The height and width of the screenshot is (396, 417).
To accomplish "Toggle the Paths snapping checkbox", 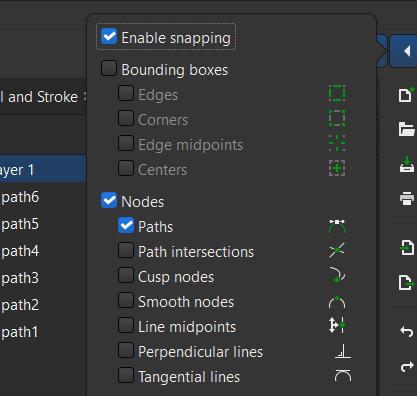I will (x=126, y=225).
